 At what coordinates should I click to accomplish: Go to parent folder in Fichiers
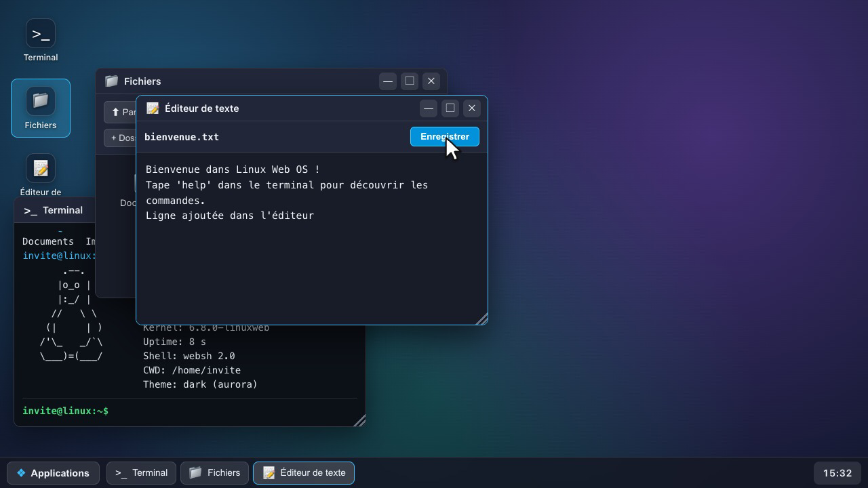pos(121,112)
